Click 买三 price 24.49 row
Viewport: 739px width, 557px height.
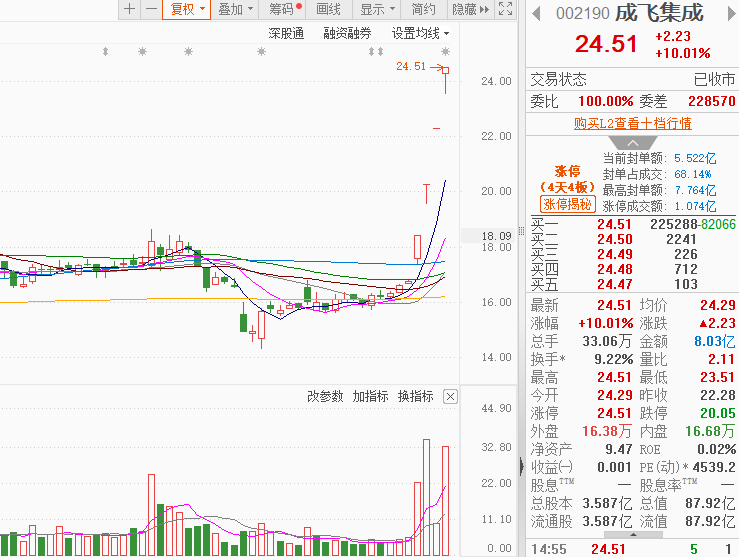(x=632, y=254)
